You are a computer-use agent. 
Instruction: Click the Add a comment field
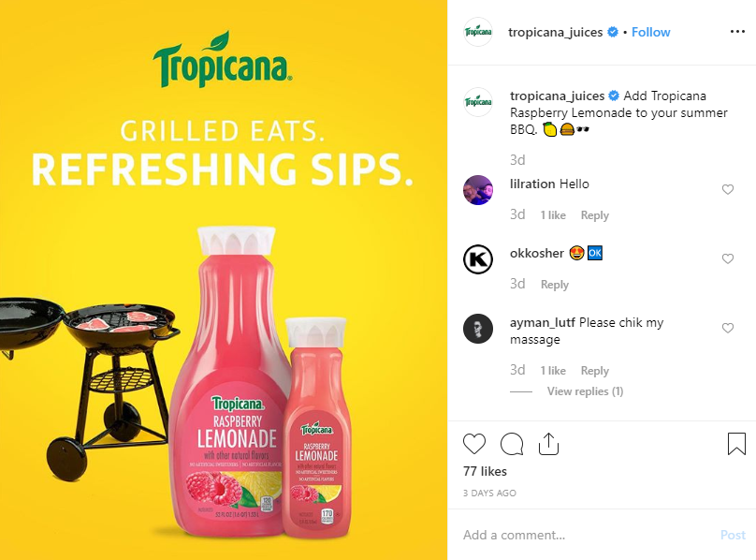coord(586,535)
